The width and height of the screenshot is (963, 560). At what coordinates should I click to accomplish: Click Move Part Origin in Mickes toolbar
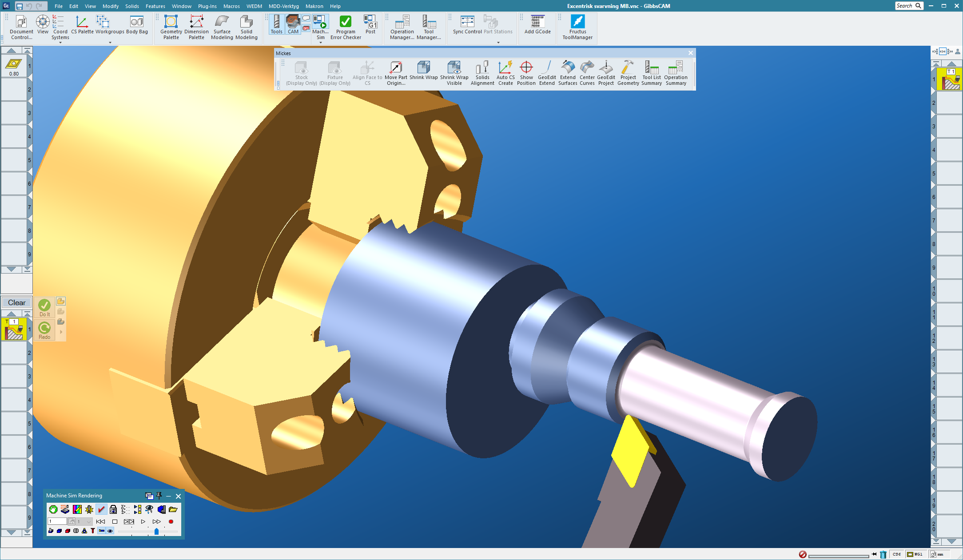click(396, 73)
